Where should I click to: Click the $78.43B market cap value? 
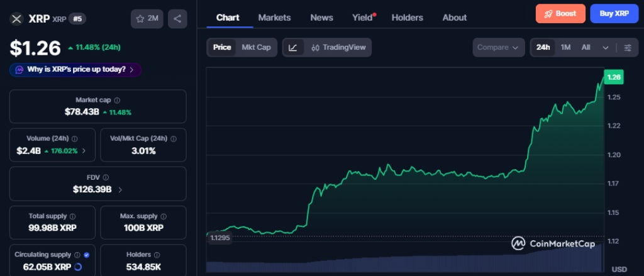(82, 112)
